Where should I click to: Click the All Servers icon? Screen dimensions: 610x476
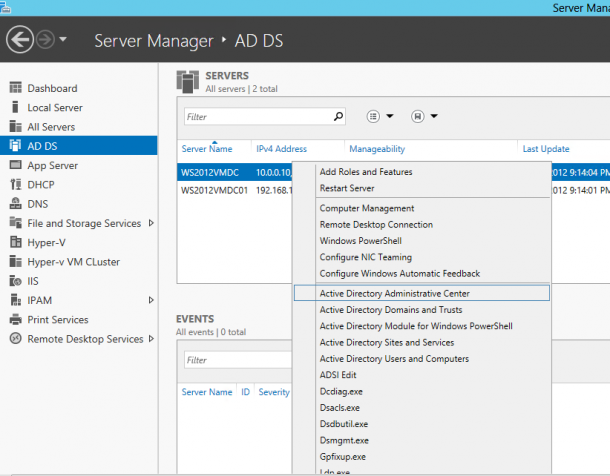(x=16, y=126)
